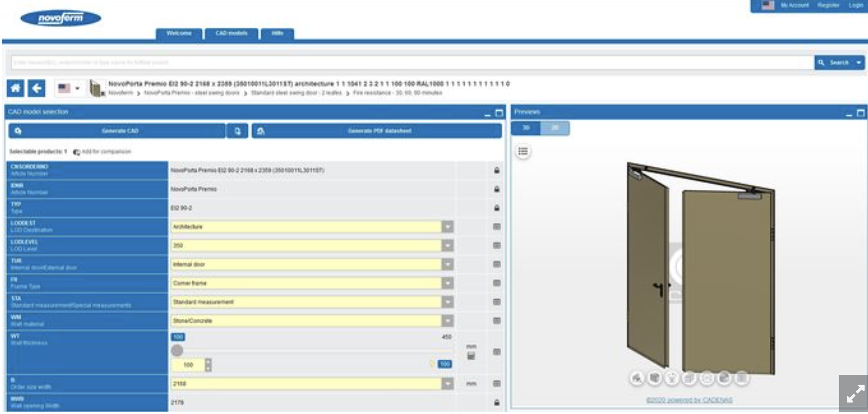Switch the preview to 2D
The image size is (868, 414).
tap(555, 128)
